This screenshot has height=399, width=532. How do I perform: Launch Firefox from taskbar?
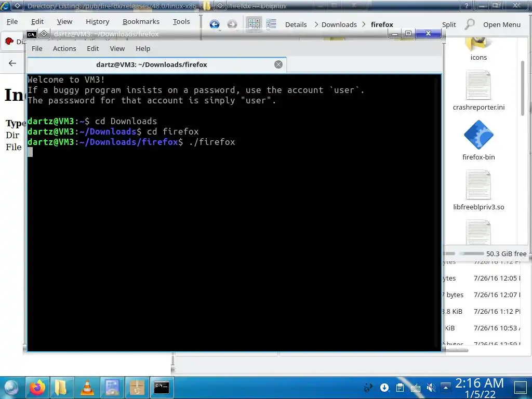[x=37, y=387]
